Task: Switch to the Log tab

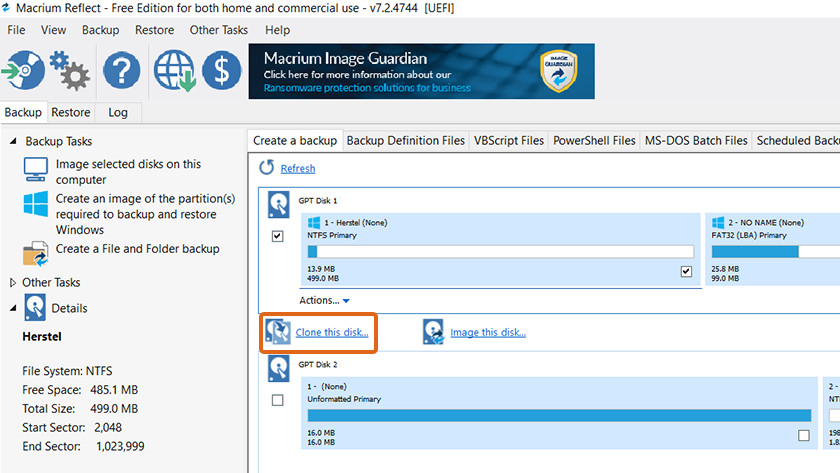Action: [118, 112]
